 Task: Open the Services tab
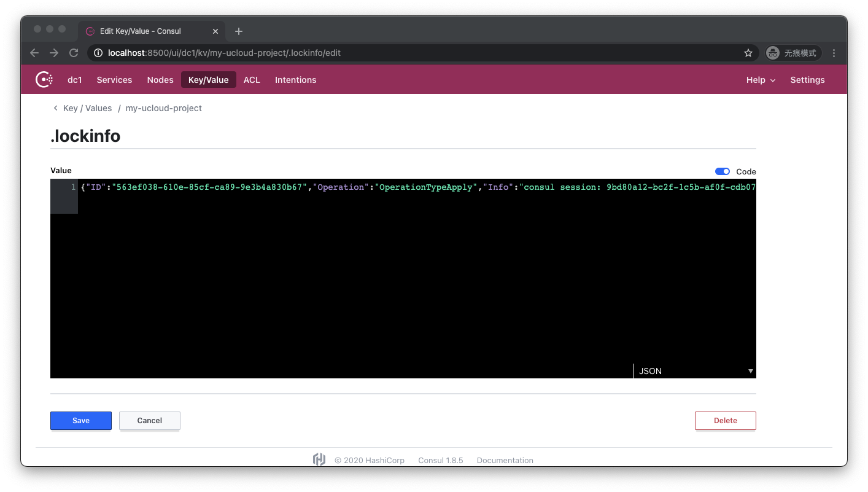click(114, 80)
